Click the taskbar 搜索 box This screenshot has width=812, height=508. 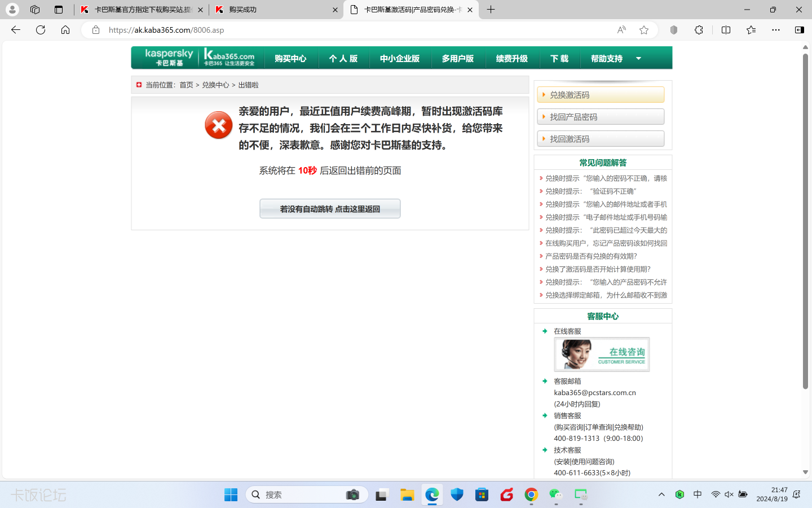(307, 495)
